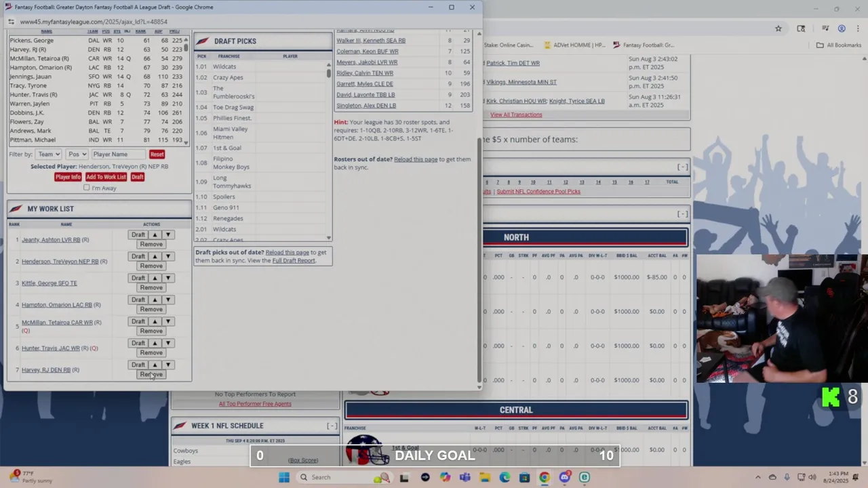Open View All Transactions link
Image resolution: width=868 pixels, height=488 pixels.
click(x=516, y=115)
